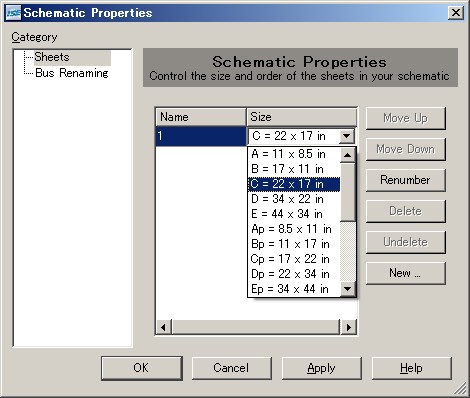Choose C = 22 x 17 in from the dropdown list
470x398 pixels.
coord(294,184)
